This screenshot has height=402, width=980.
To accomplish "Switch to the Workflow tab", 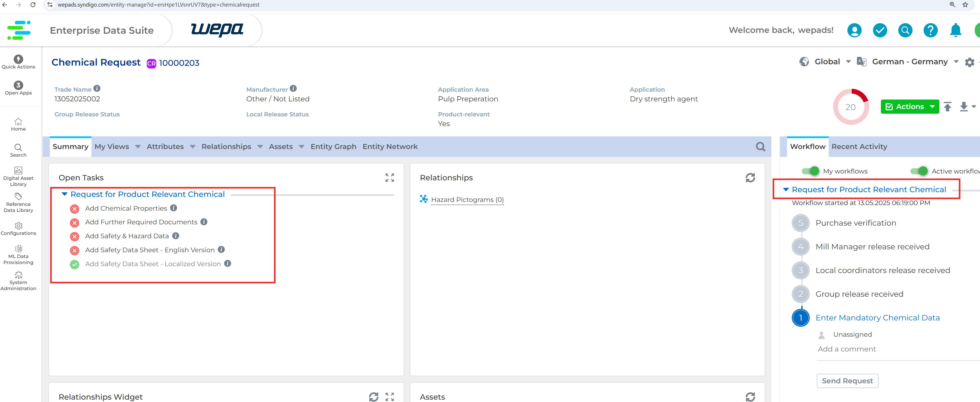I will tap(808, 147).
